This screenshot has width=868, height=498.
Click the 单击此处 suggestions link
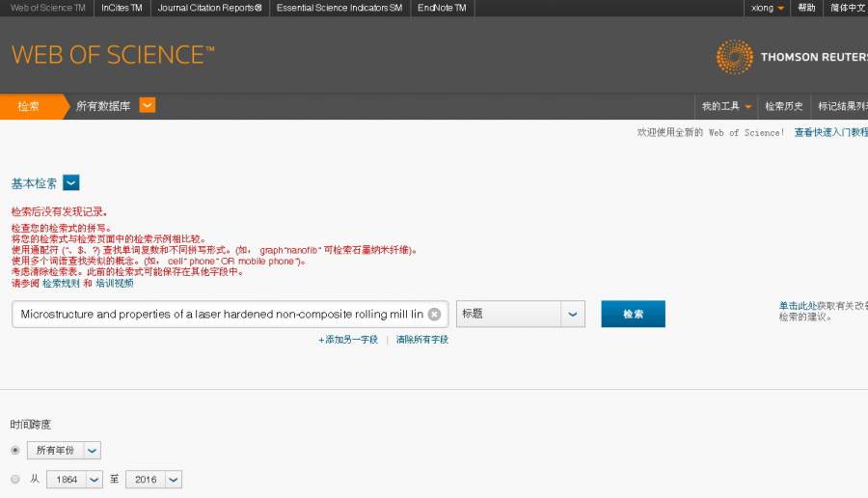tap(798, 306)
